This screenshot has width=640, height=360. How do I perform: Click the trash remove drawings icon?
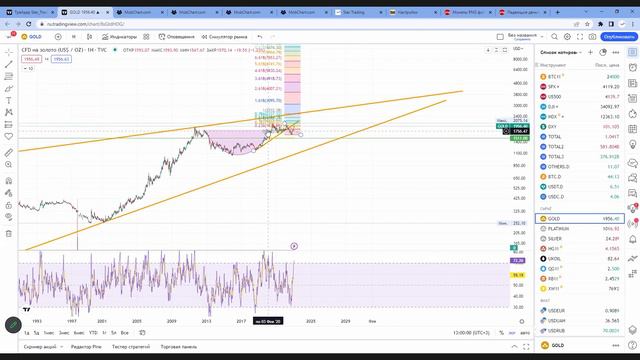(9, 233)
